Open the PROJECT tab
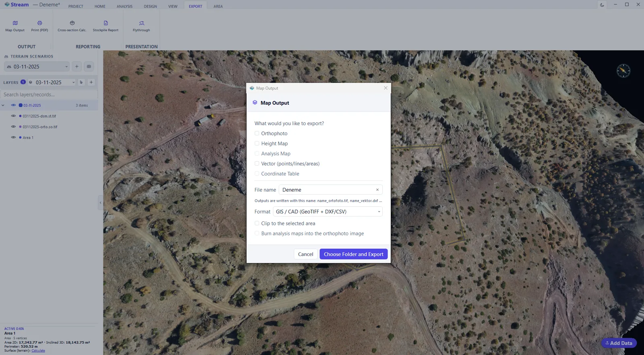The height and width of the screenshot is (355, 644). [x=76, y=6]
